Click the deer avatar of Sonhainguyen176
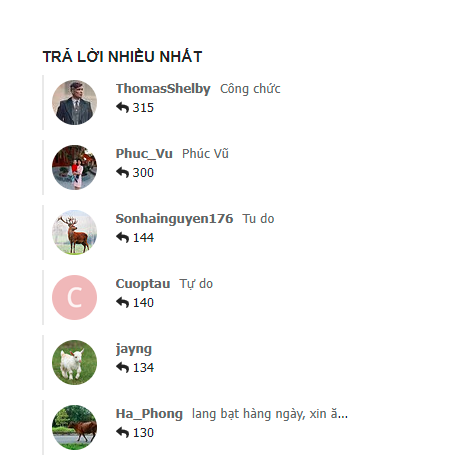The height and width of the screenshot is (463, 463). click(74, 232)
